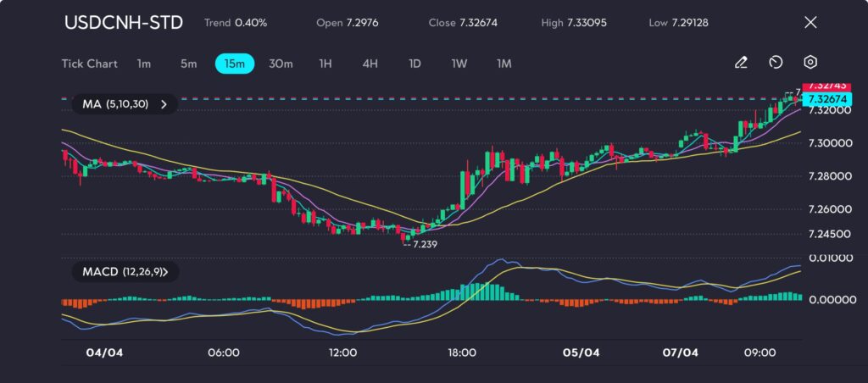This screenshot has width=868, height=383.
Task: Select the 1m timeframe
Action: [x=144, y=64]
